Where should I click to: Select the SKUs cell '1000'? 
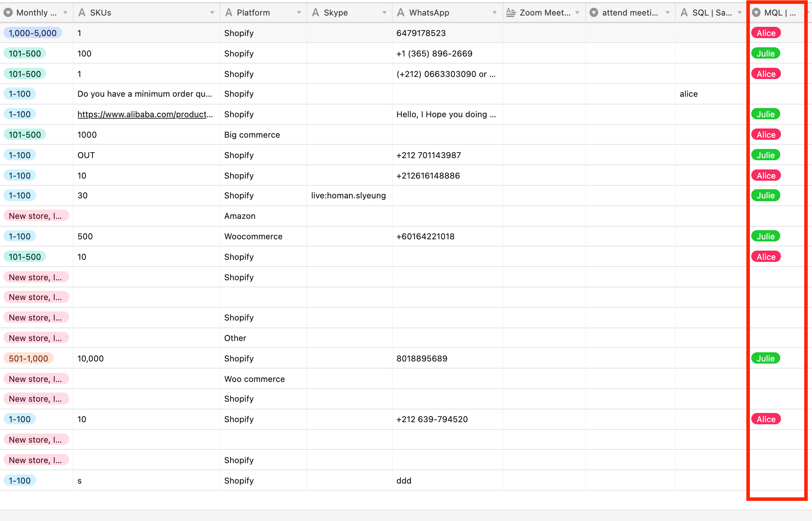coord(146,135)
